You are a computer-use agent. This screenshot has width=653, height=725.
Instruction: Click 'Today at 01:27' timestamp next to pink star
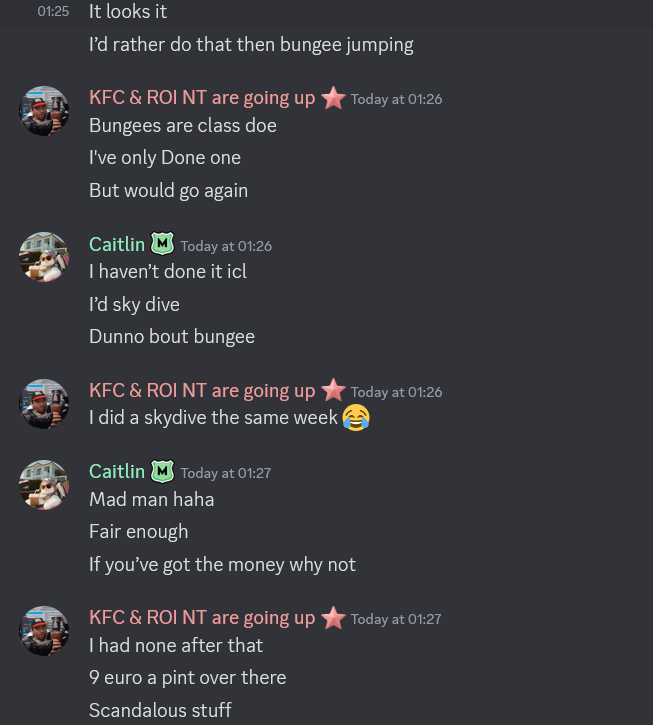396,619
